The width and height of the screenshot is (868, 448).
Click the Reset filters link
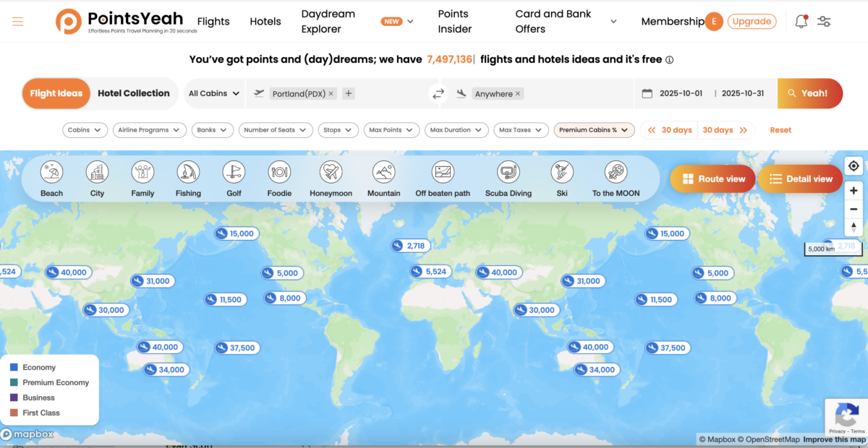point(780,130)
